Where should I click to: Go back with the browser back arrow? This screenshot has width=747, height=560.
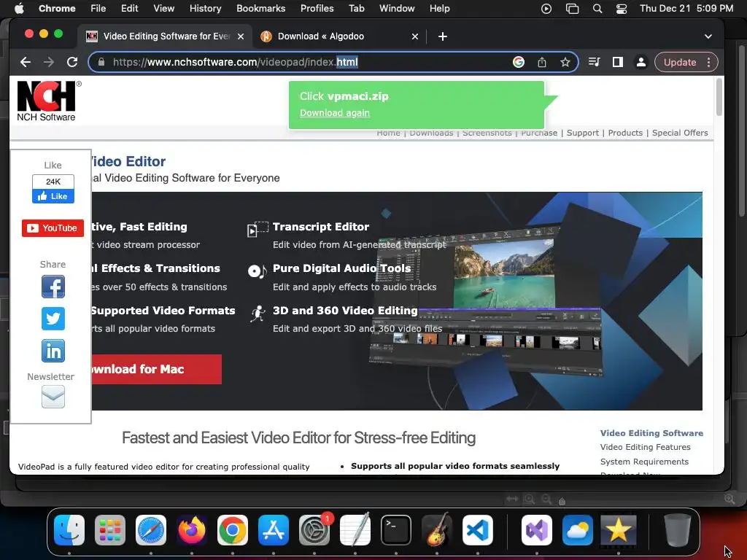pyautogui.click(x=26, y=62)
